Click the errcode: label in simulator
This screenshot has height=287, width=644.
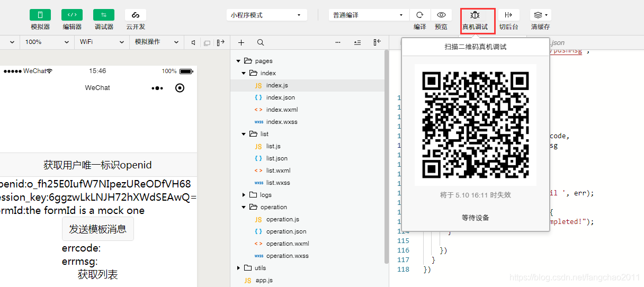(81, 248)
